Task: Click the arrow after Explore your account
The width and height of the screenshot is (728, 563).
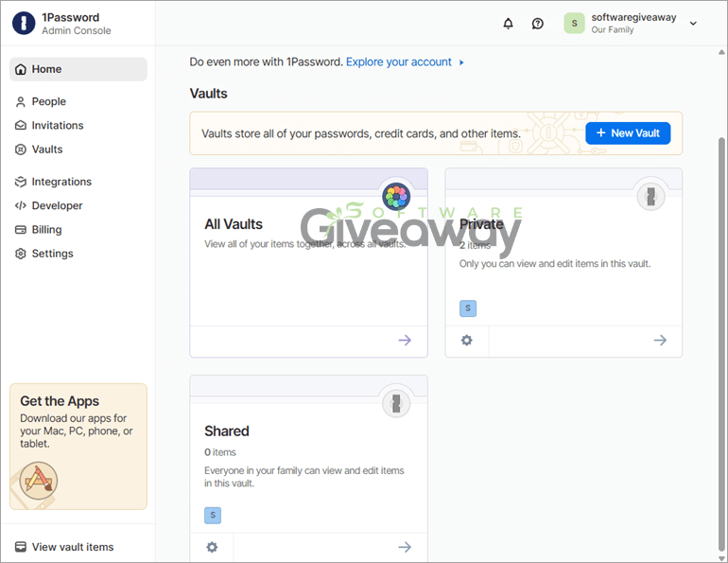Action: tap(461, 62)
